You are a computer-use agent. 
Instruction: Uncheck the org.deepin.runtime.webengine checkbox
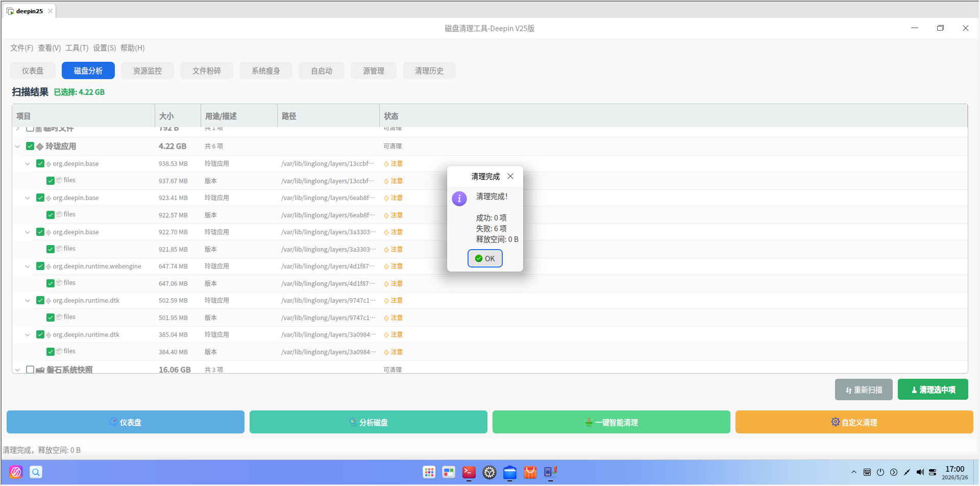40,266
